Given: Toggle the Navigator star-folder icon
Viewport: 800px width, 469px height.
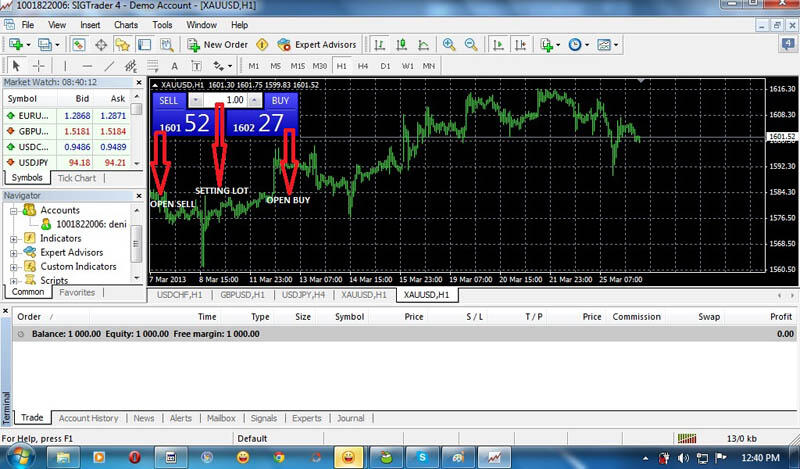Looking at the screenshot, I should click(122, 45).
